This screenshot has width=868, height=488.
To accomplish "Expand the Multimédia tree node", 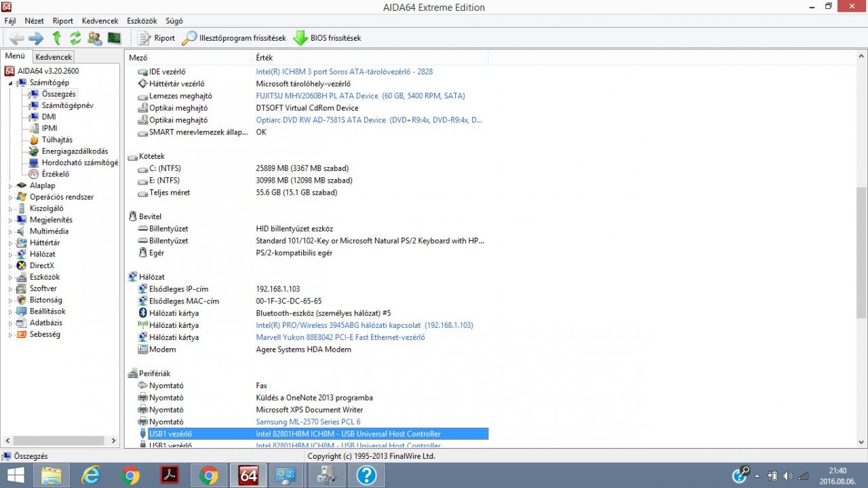I will pyautogui.click(x=10, y=231).
